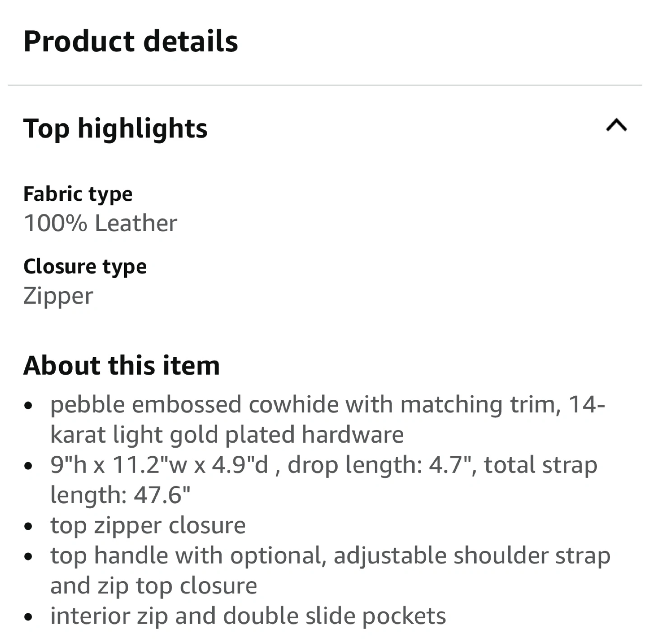Click the karat light gold plated hardware text

click(x=227, y=435)
